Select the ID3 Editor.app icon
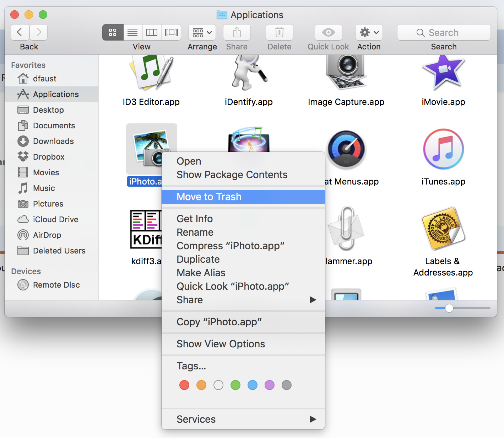The width and height of the screenshot is (504, 438). point(152,73)
